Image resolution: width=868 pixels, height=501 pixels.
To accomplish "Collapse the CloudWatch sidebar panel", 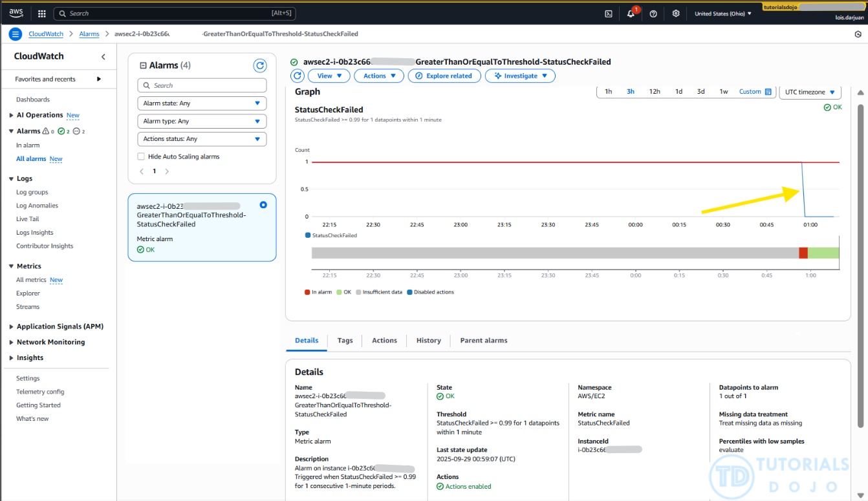I will [103, 57].
